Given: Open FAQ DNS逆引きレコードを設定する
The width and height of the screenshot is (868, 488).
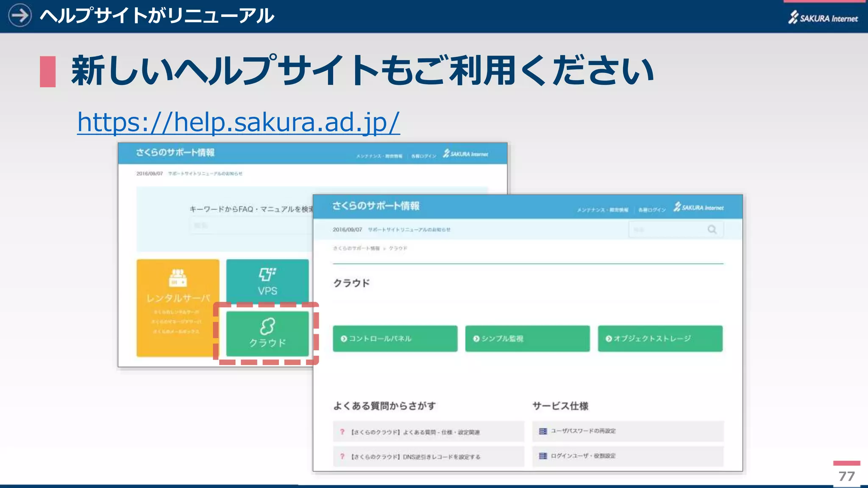Looking at the screenshot, I should click(x=428, y=457).
